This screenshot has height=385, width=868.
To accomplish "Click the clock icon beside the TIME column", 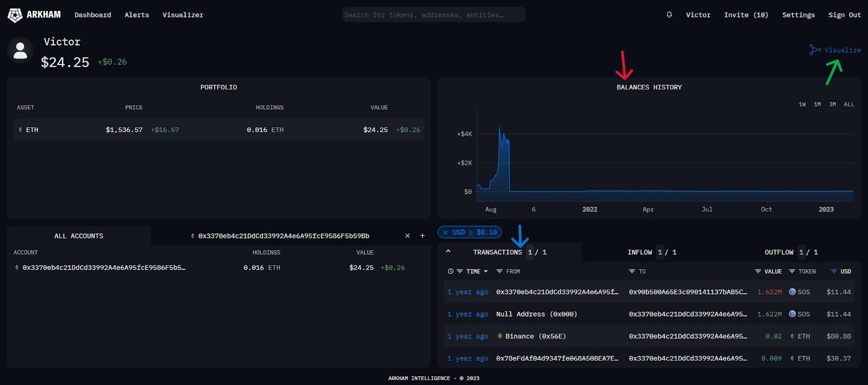I will pyautogui.click(x=450, y=271).
